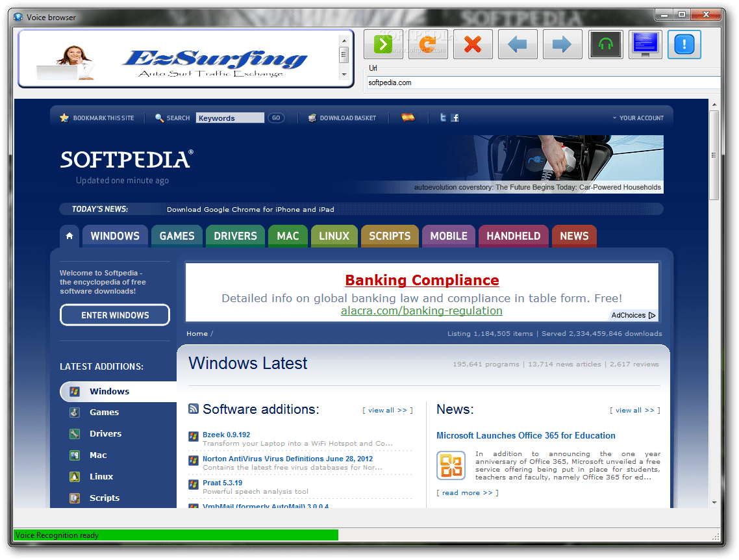
Task: Click the Home breadcrumb link
Action: (x=197, y=333)
